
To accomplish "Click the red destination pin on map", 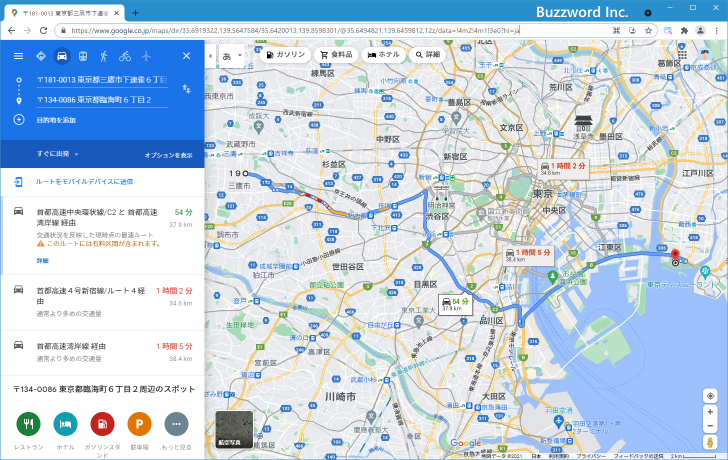I will click(676, 255).
